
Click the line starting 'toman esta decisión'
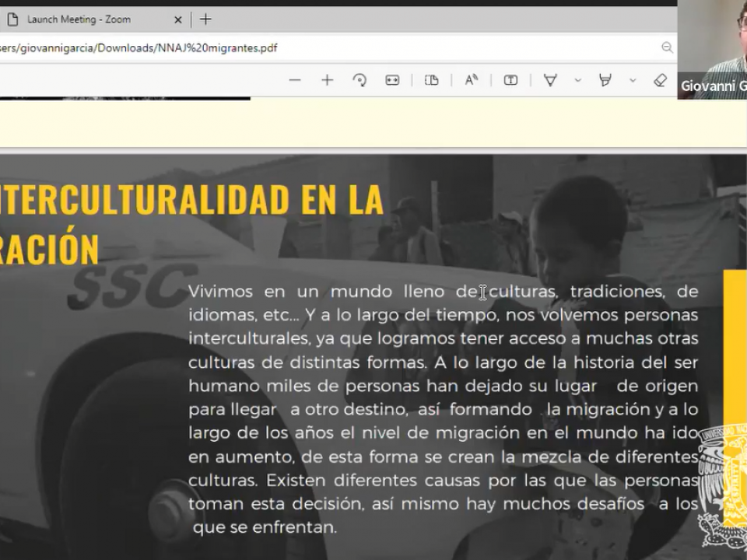443,504
